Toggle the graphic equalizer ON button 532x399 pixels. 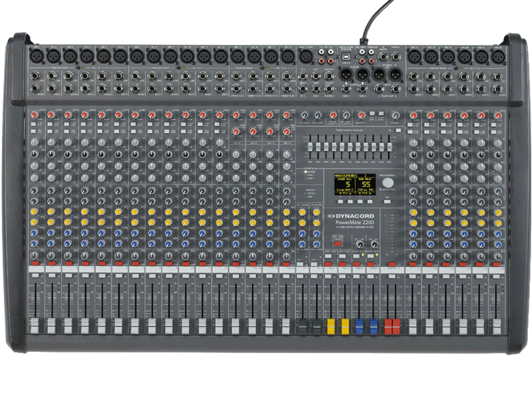396,132
